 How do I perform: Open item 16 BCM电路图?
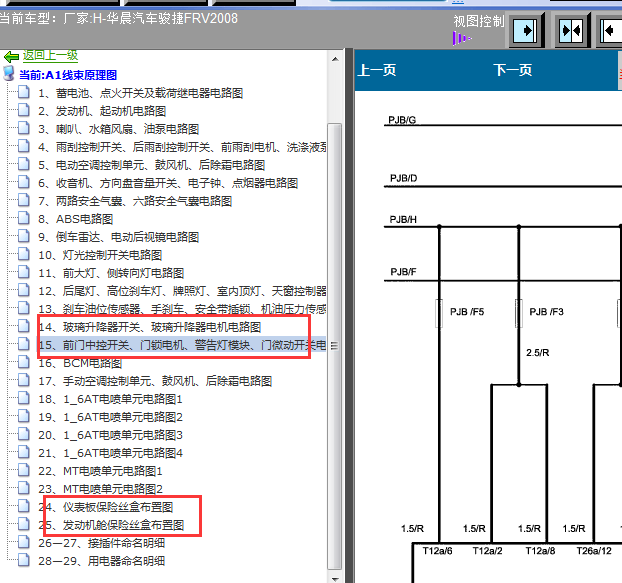click(80, 363)
